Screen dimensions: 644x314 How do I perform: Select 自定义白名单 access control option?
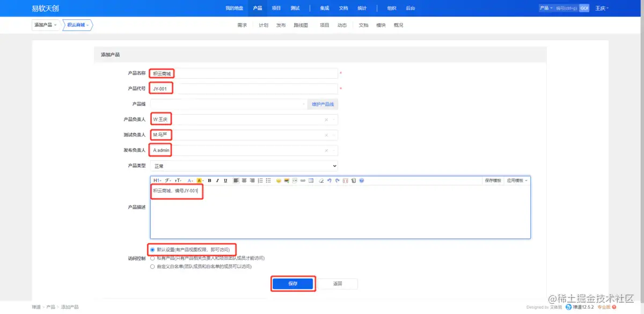(152, 266)
